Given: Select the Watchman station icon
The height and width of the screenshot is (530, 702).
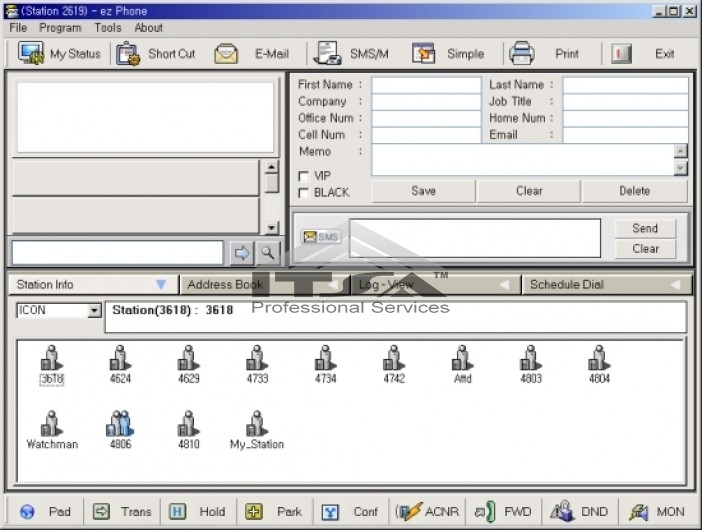Looking at the screenshot, I should pyautogui.click(x=51, y=424).
